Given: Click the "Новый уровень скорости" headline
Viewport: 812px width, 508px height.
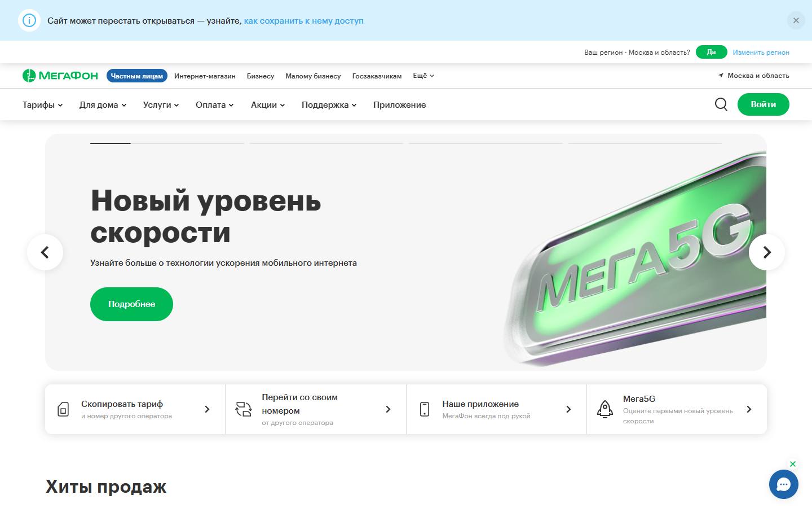Looking at the screenshot, I should pos(206,216).
